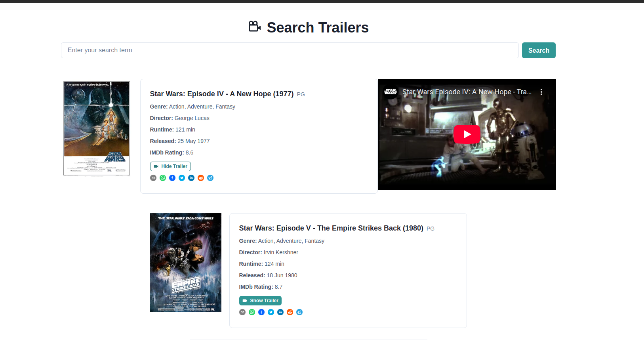This screenshot has height=347, width=644.
Task: Share A New Hope on Facebook
Action: click(172, 178)
